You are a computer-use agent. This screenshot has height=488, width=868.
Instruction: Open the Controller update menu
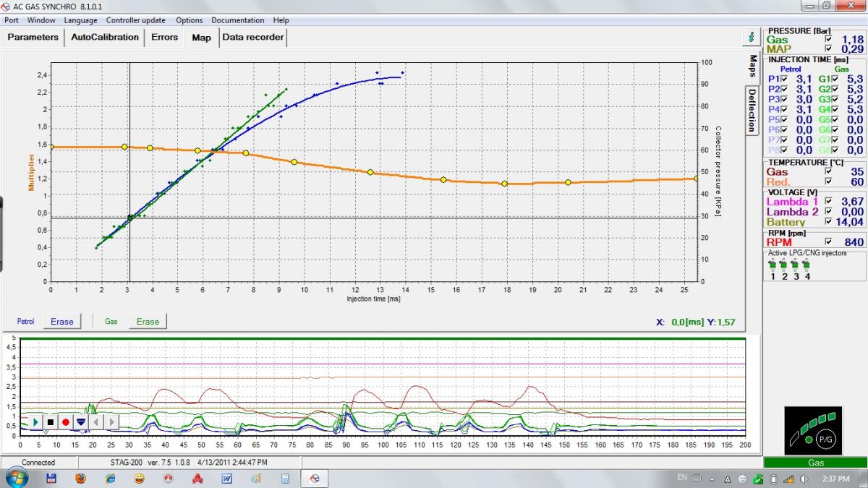(135, 20)
